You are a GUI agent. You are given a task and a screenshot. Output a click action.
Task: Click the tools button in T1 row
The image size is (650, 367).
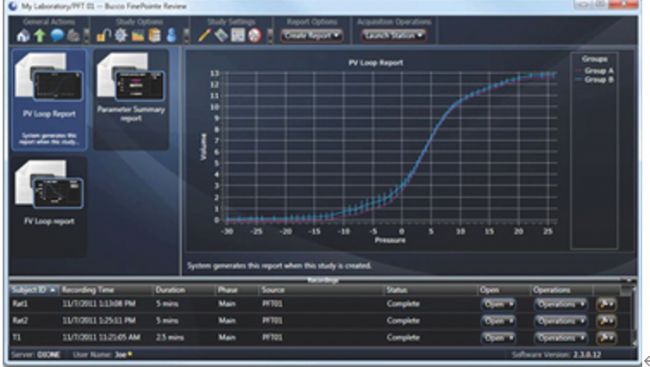(x=606, y=338)
